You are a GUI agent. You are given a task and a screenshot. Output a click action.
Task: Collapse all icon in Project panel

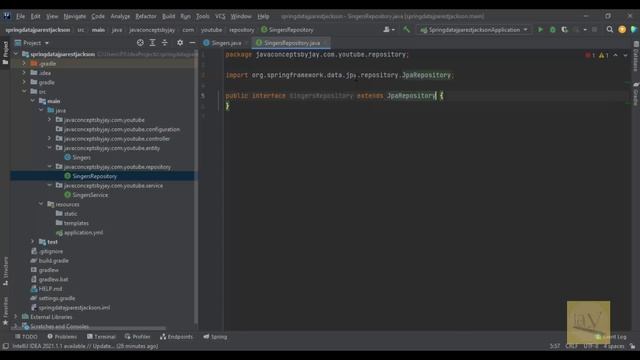(x=164, y=42)
